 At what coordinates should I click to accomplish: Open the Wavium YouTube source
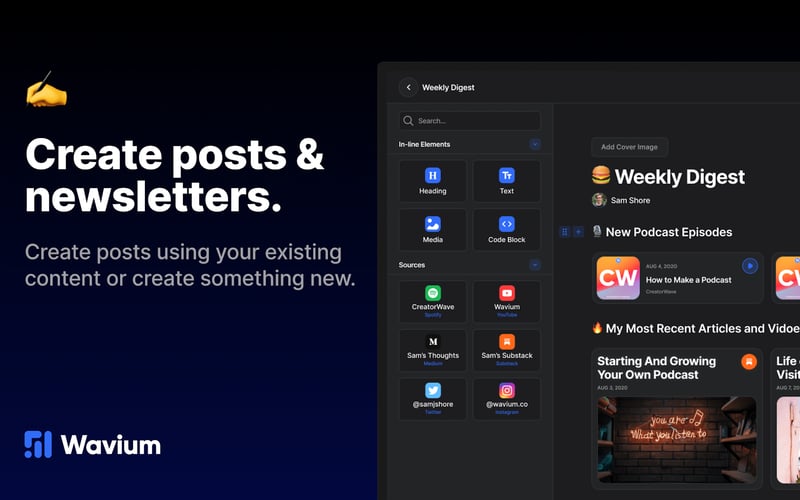coord(507,302)
